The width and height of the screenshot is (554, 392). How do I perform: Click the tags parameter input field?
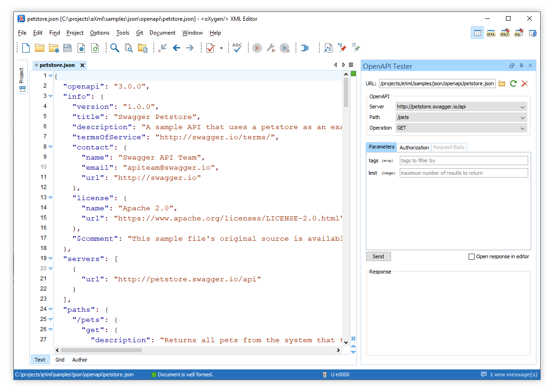pos(464,160)
